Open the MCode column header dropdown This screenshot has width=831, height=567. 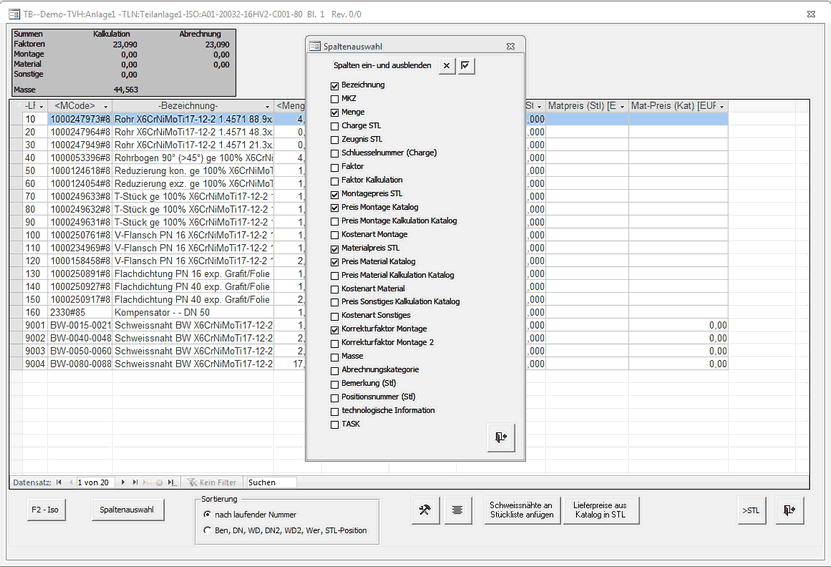pos(105,106)
